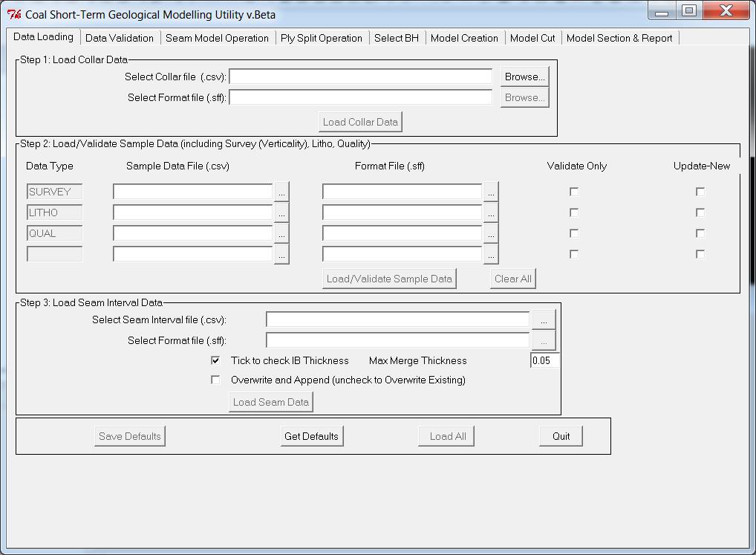Browse for a Collar file (.csv)

pyautogui.click(x=524, y=76)
